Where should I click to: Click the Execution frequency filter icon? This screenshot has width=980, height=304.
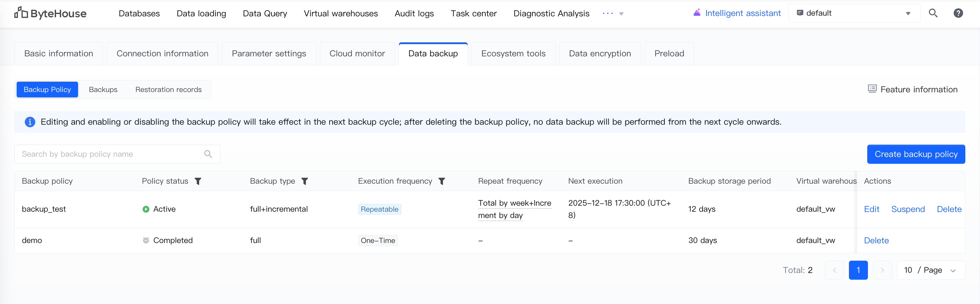[442, 181]
